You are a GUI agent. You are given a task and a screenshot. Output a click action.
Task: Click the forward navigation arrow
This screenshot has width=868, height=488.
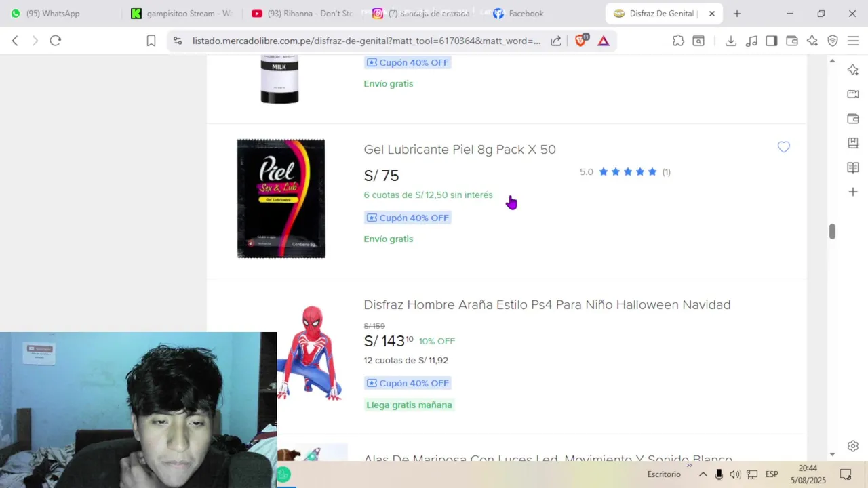pos(35,41)
